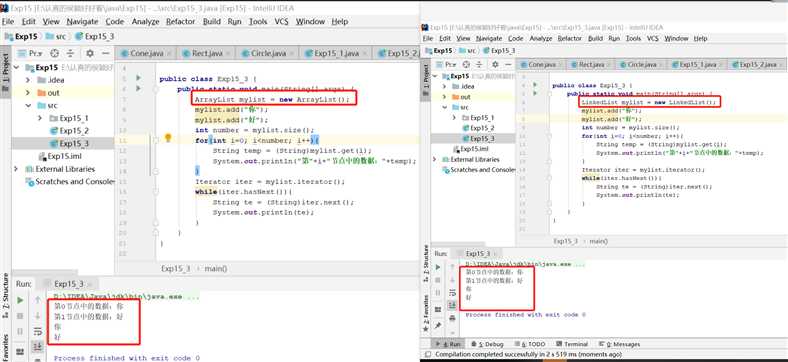Viewport: 788px width, 362px height.
Task: Click the up-arrow stack trace icon in left Run panel
Action: point(38,300)
